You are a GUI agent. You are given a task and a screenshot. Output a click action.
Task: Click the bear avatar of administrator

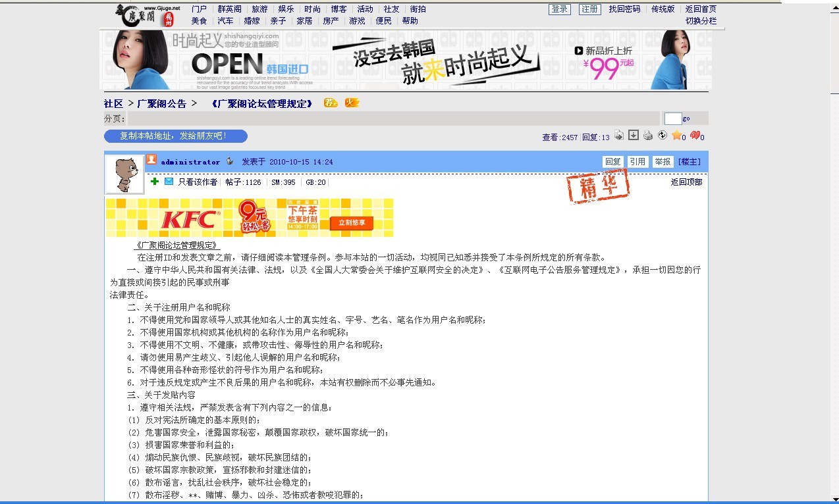(x=124, y=174)
